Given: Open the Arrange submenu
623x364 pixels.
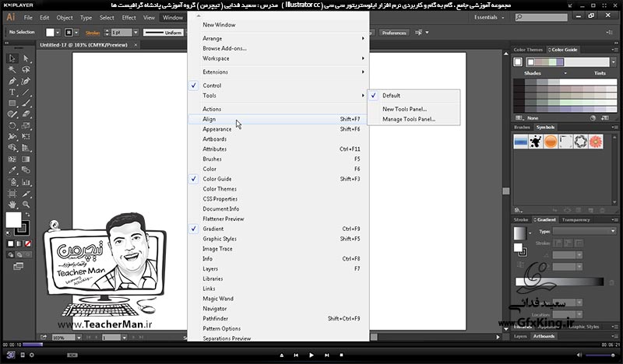Looking at the screenshot, I should click(x=278, y=39).
